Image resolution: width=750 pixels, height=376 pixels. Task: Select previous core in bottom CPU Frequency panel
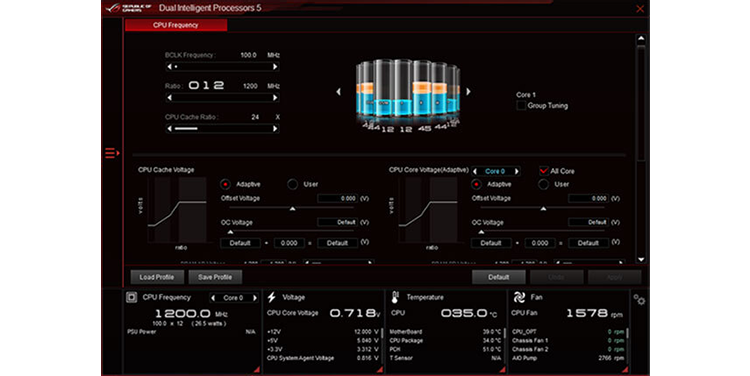pyautogui.click(x=213, y=298)
